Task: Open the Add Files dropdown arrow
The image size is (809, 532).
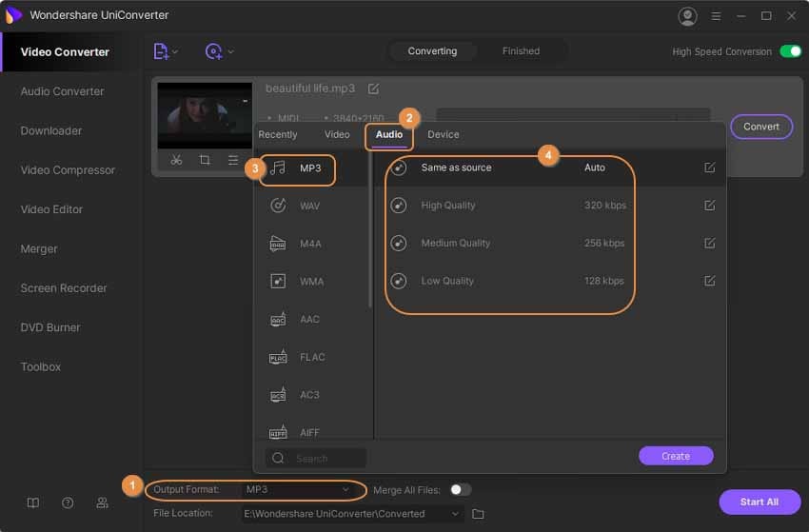Action: coord(175,51)
